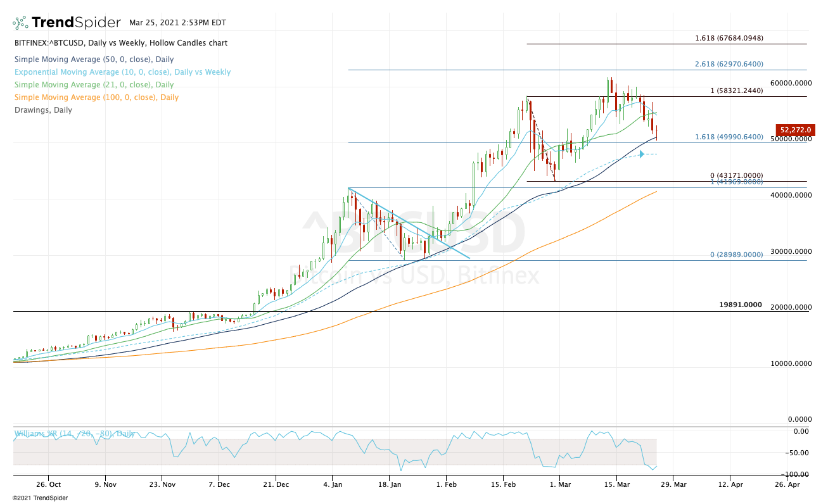Click the BITFINEX:^BTCUSD chart title

120,43
